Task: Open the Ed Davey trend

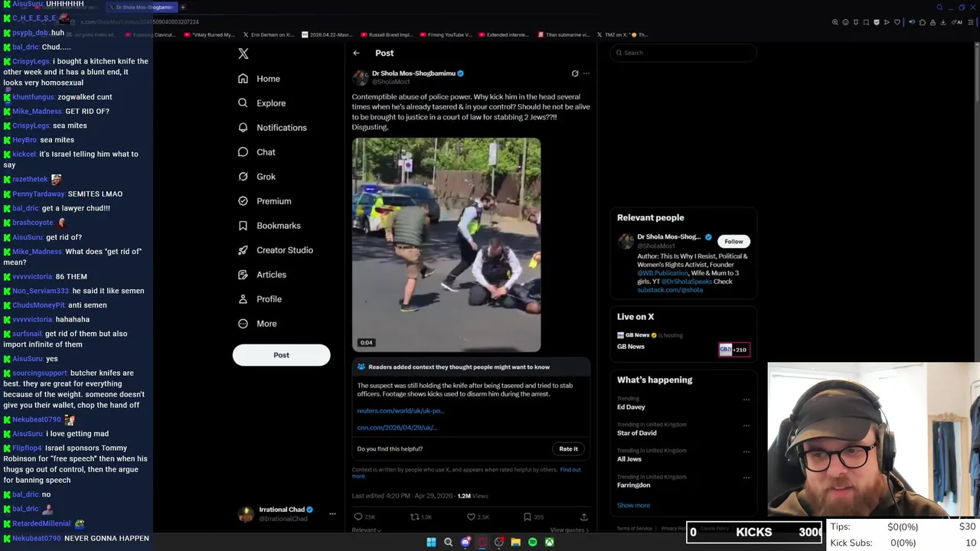Action: coord(631,406)
